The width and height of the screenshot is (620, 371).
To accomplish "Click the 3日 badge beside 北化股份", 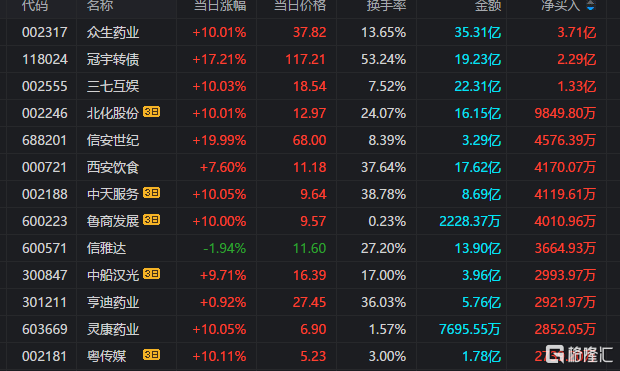I will click(x=151, y=112).
